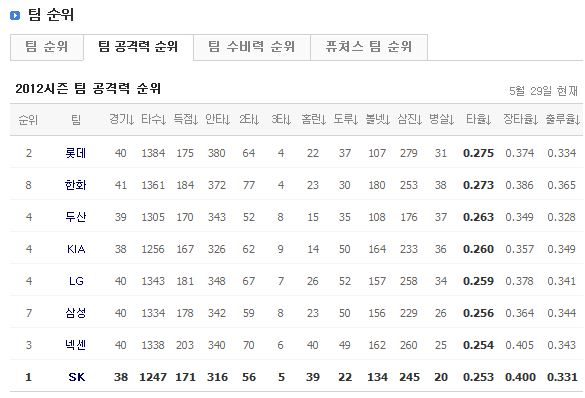Click 삼성 batting average 0.256
Screen dimensions: 585x398
478,313
